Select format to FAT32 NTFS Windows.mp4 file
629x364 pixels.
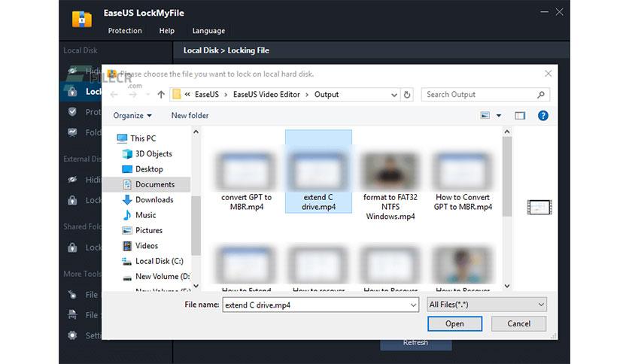tap(390, 186)
